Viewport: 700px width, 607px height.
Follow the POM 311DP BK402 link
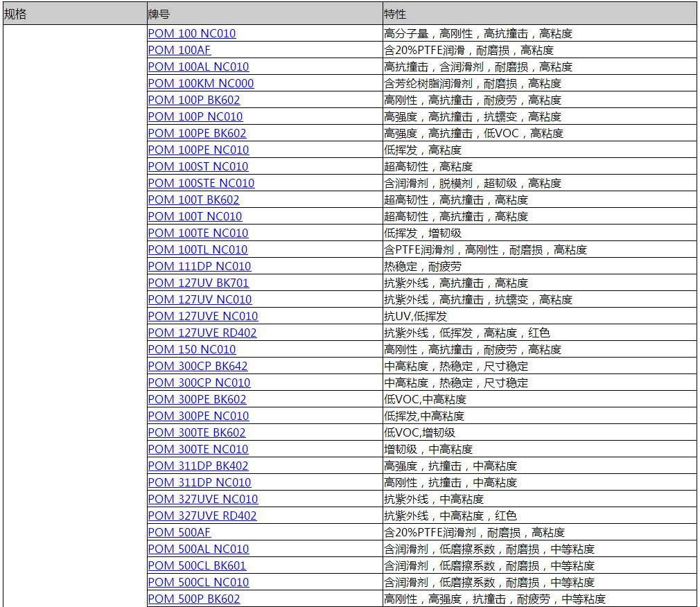click(x=198, y=466)
